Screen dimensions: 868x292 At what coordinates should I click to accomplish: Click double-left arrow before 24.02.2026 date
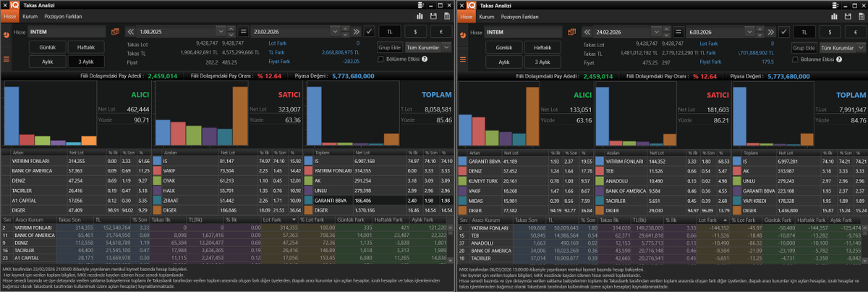tap(587, 32)
